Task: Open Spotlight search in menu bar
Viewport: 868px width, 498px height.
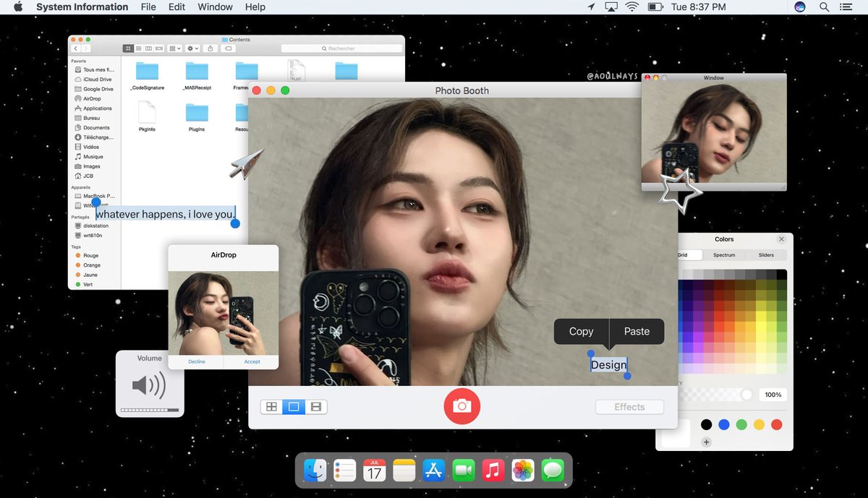Action: (x=824, y=7)
